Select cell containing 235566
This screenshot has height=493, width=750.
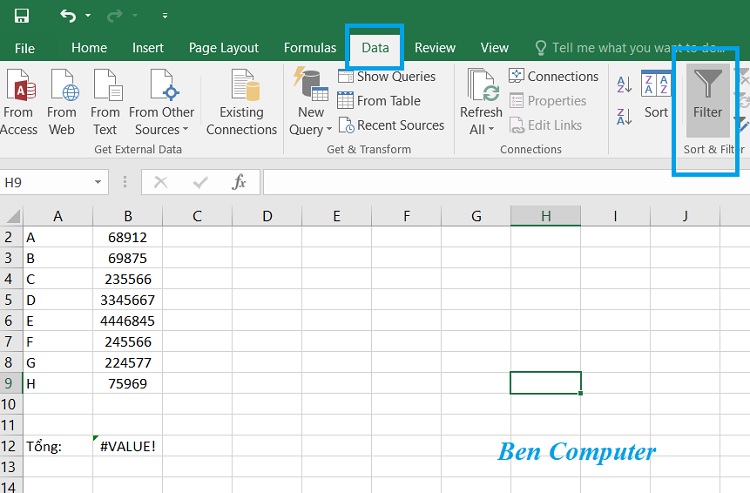[x=128, y=279]
